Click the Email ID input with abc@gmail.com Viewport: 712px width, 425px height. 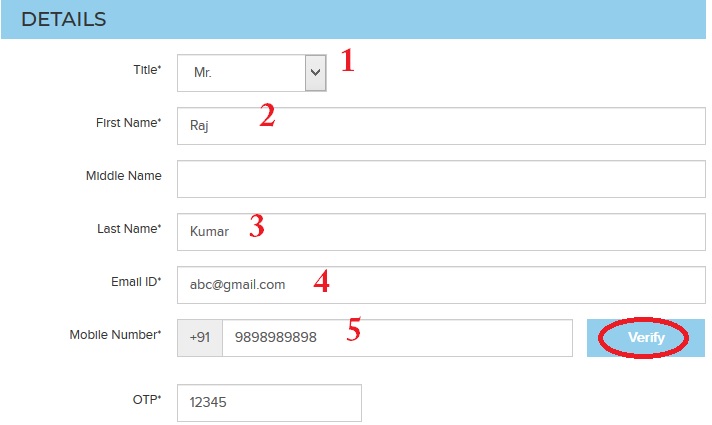pos(442,284)
